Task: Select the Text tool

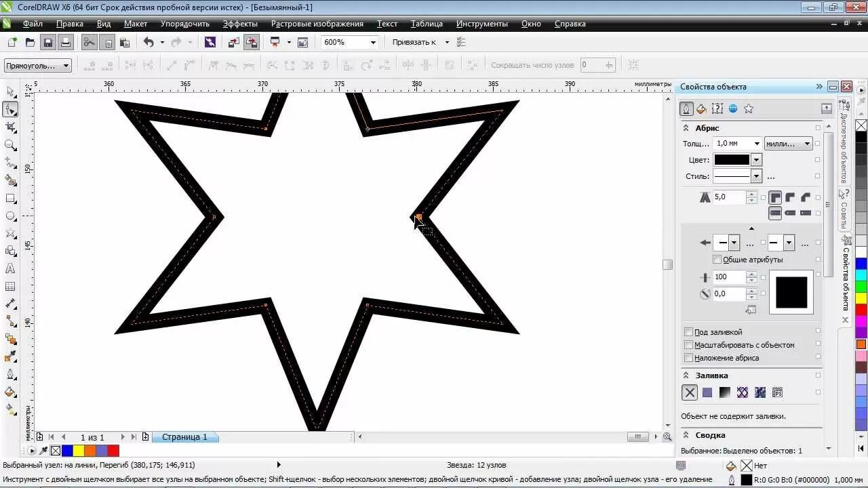Action: 10,268
